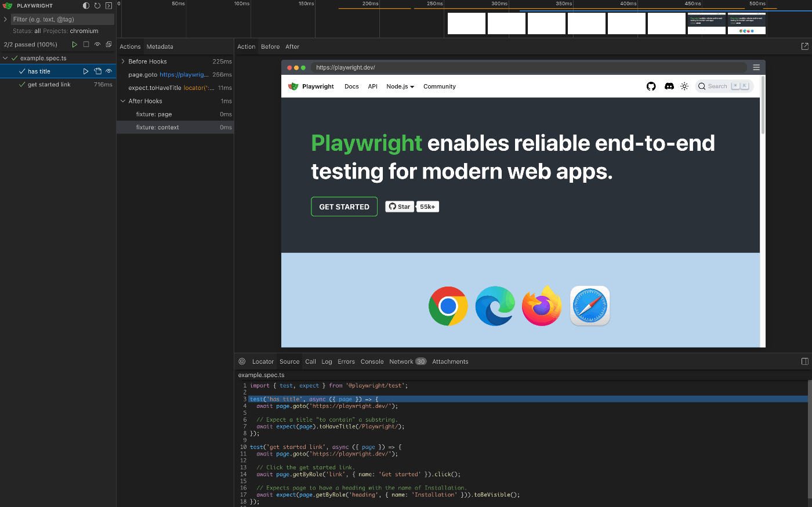This screenshot has height=507, width=812.
Task: Open 'has title' source file icon
Action: pyautogui.click(x=97, y=71)
